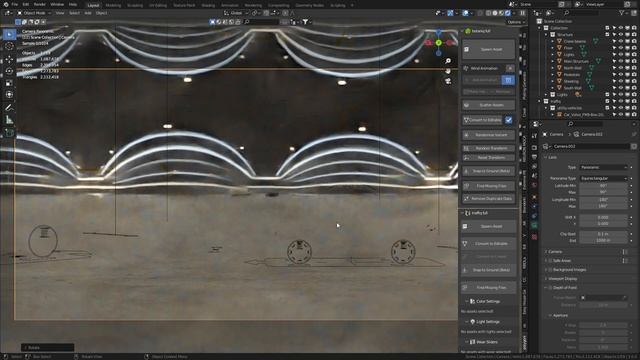The width and height of the screenshot is (640, 360).
Task: Click Spawn Asset in botaniq panel
Action: coord(489,49)
